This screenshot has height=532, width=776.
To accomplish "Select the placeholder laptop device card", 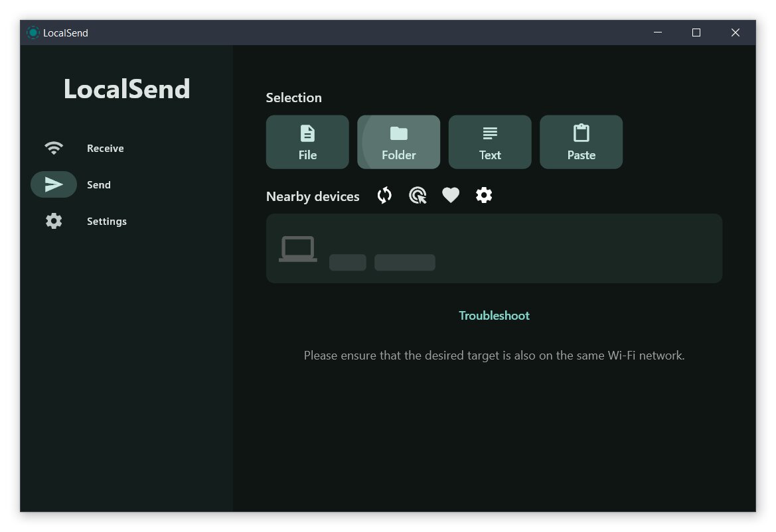I will tap(494, 248).
